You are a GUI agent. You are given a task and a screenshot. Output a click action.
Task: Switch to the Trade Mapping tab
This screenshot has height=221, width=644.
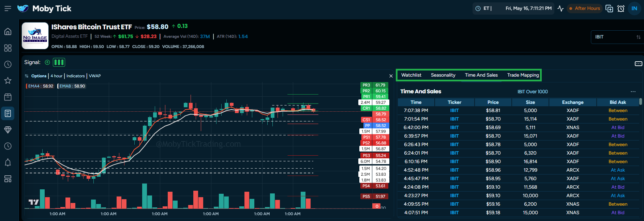coord(523,75)
